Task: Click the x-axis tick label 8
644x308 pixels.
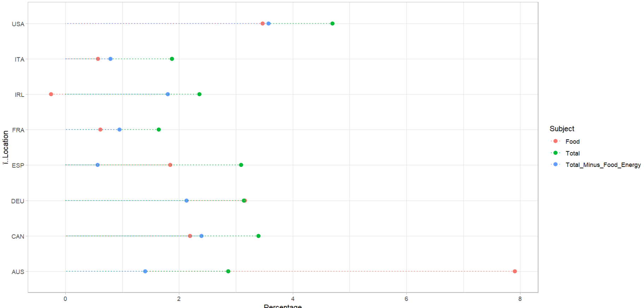Action: point(520,299)
